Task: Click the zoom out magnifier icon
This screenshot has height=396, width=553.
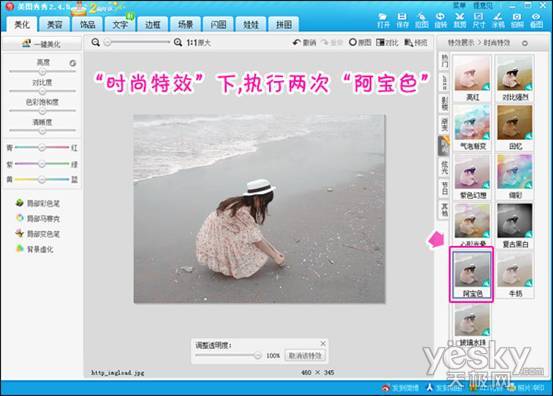Action: 95,43
